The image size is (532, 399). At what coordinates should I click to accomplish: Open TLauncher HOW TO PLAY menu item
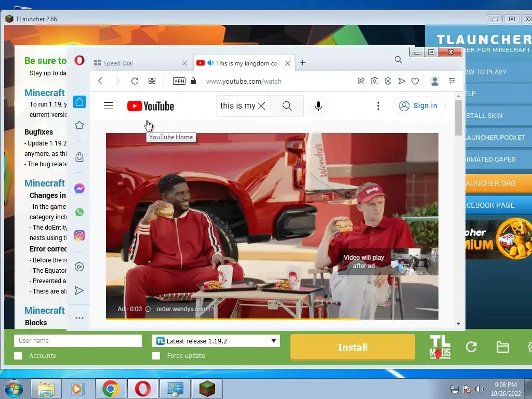tap(499, 72)
